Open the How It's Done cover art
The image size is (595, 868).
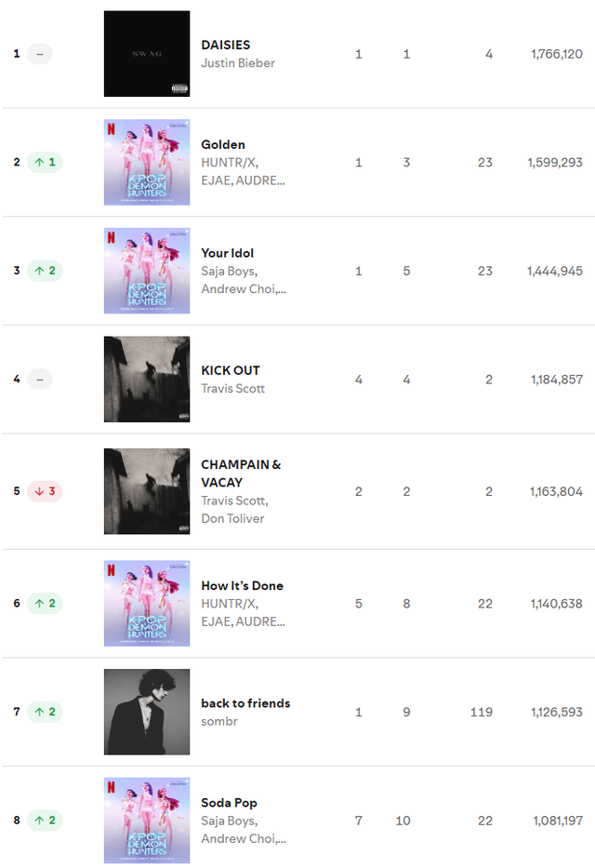pyautogui.click(x=147, y=603)
